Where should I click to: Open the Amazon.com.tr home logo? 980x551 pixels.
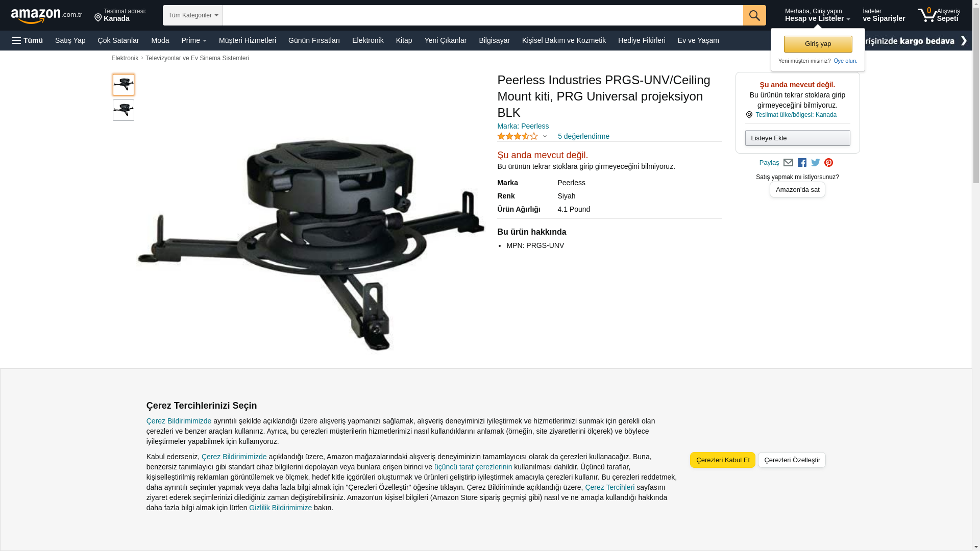pyautogui.click(x=46, y=16)
